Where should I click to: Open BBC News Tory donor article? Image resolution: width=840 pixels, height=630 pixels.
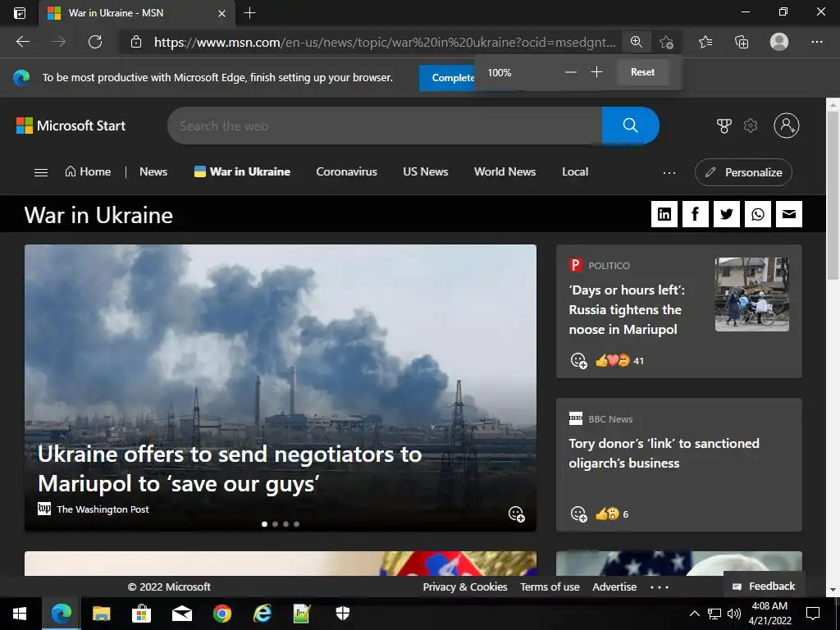pos(664,453)
